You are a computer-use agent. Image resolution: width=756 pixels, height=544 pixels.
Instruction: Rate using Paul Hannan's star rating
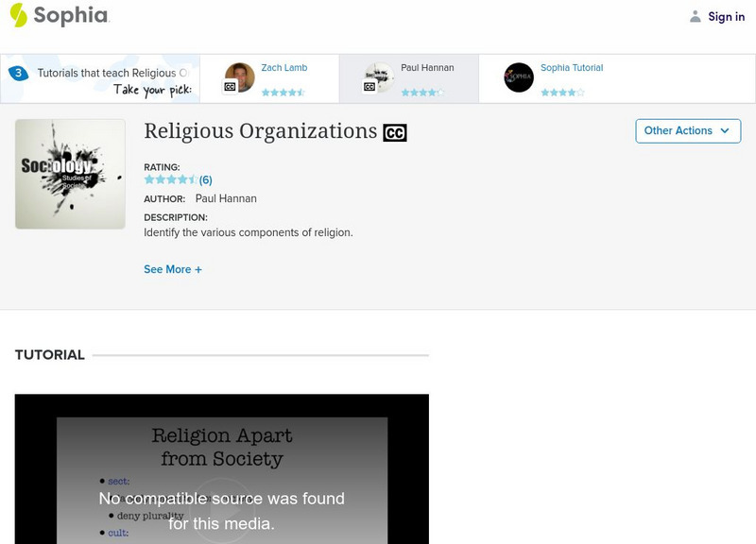click(423, 93)
